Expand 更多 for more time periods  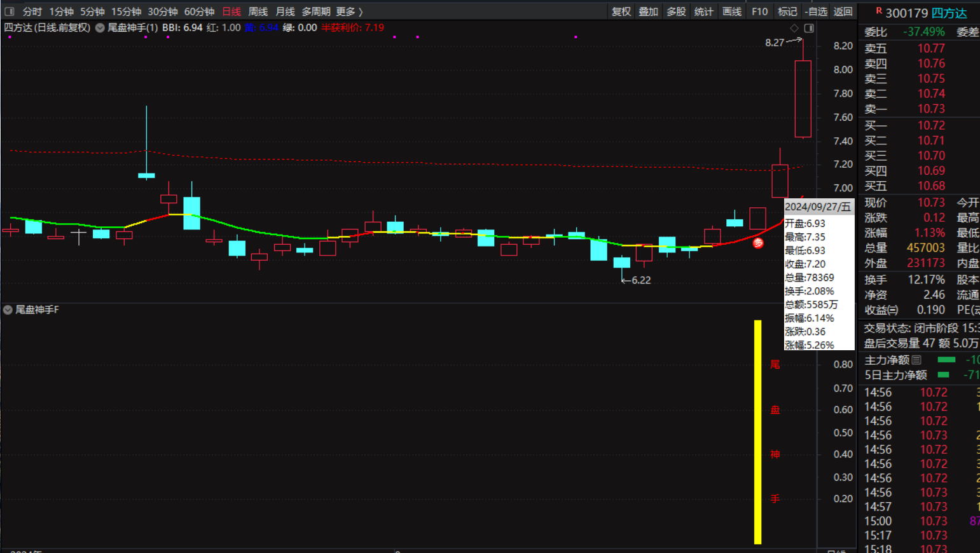coord(349,11)
